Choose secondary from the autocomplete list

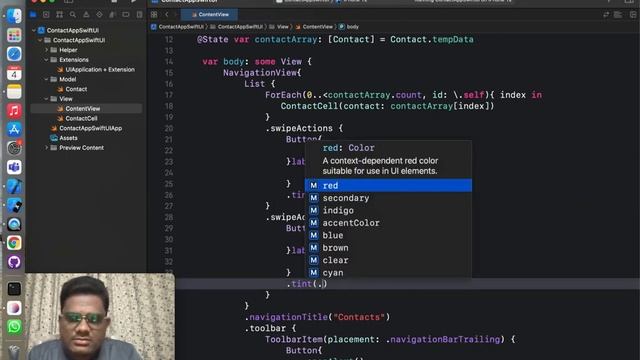[x=388, y=198]
